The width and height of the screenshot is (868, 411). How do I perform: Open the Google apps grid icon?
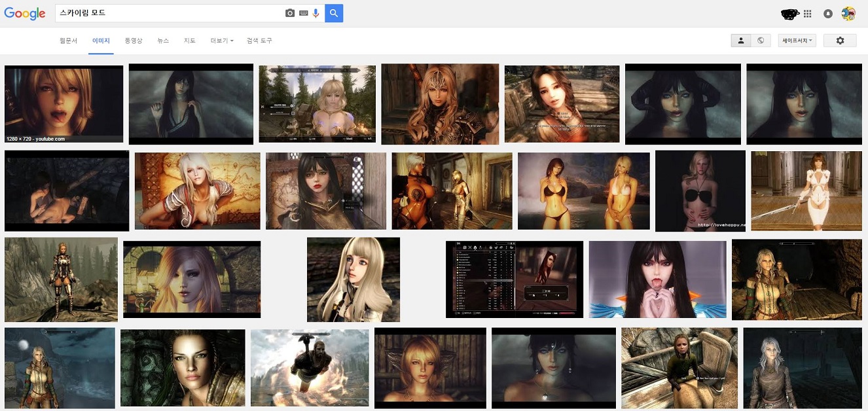808,14
